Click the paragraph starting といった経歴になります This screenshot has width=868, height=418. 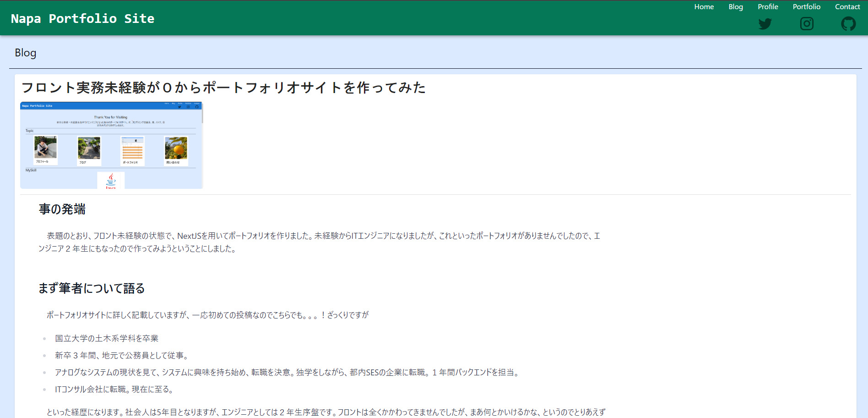coord(326,412)
